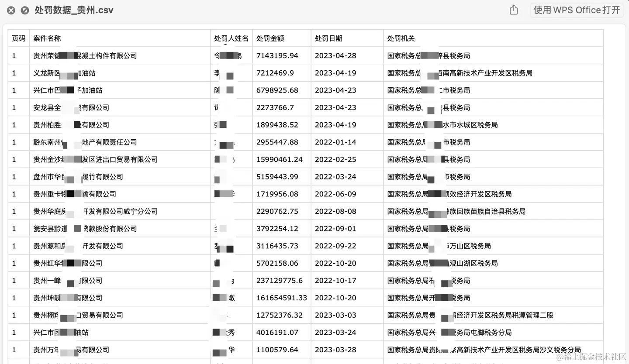Select the 案件名称 column header

pyautogui.click(x=120, y=38)
